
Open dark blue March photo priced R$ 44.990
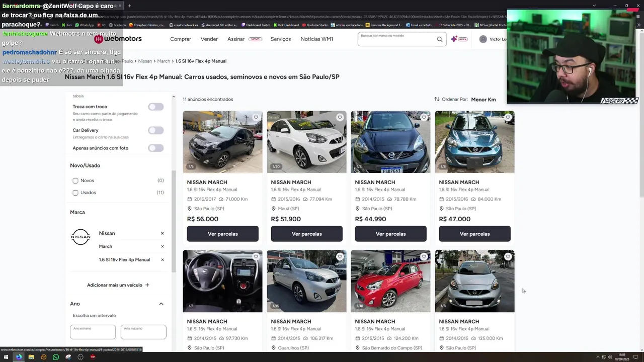coord(390,142)
